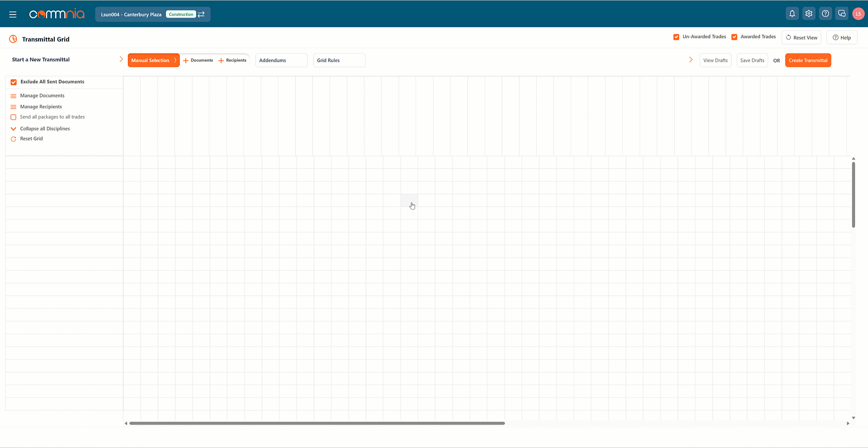Select the Grid Rules tab
The height and width of the screenshot is (448, 868).
339,60
